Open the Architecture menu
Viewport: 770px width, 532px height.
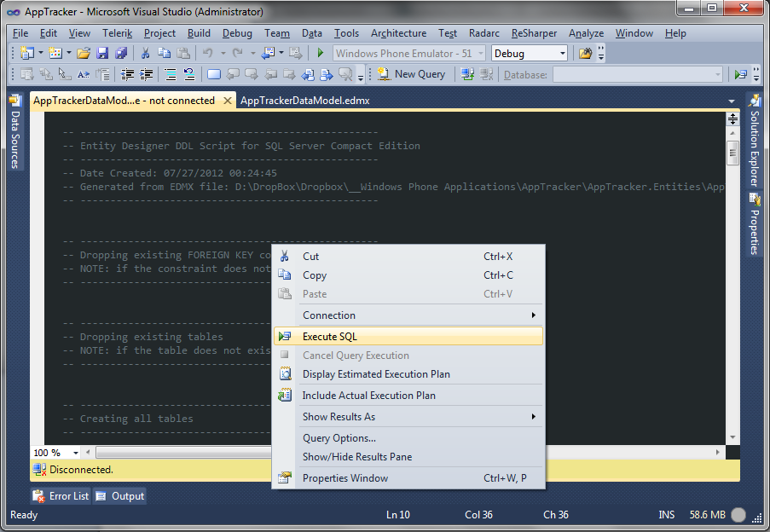[x=399, y=33]
